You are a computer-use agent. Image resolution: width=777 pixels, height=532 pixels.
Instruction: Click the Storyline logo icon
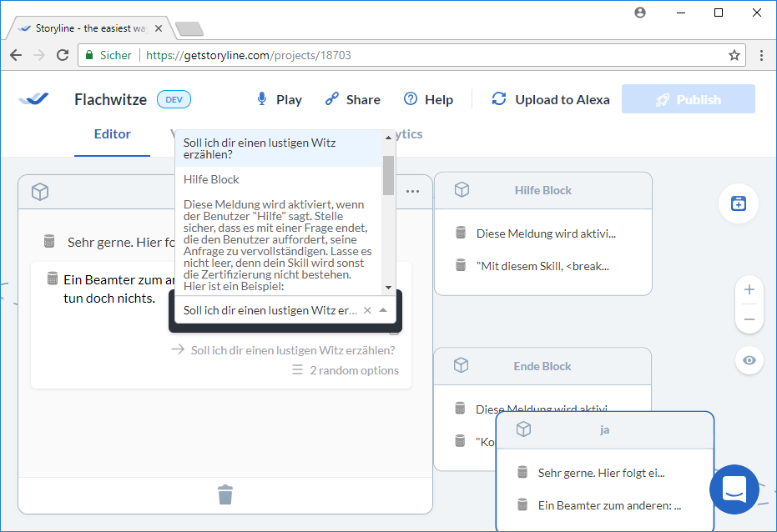point(34,99)
